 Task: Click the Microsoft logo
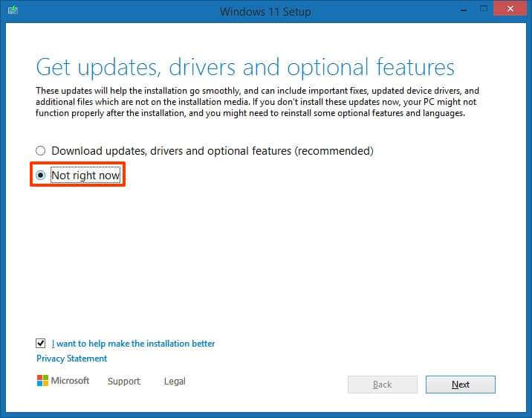[63, 381]
